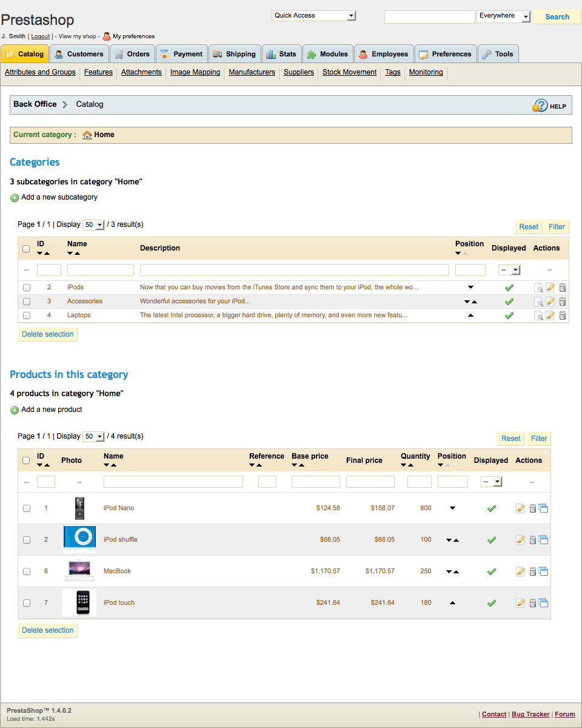Switch to the Orders tab
The image size is (582, 728).
click(132, 54)
